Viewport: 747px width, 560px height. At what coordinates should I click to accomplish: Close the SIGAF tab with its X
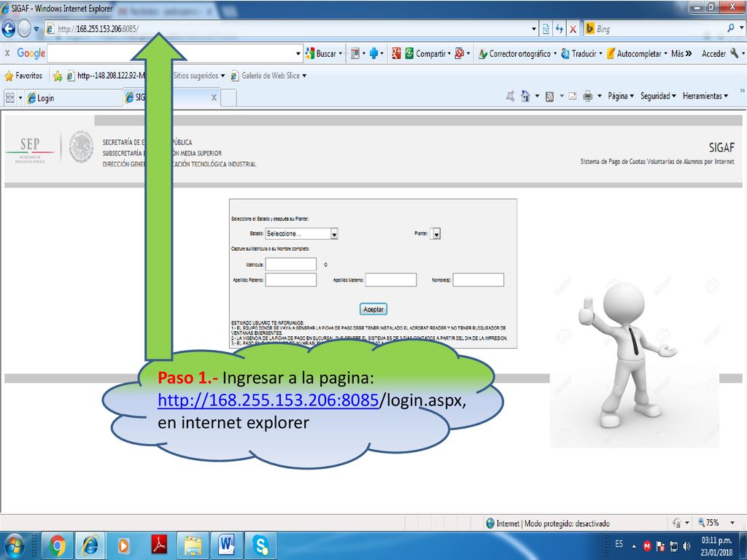pyautogui.click(x=214, y=98)
